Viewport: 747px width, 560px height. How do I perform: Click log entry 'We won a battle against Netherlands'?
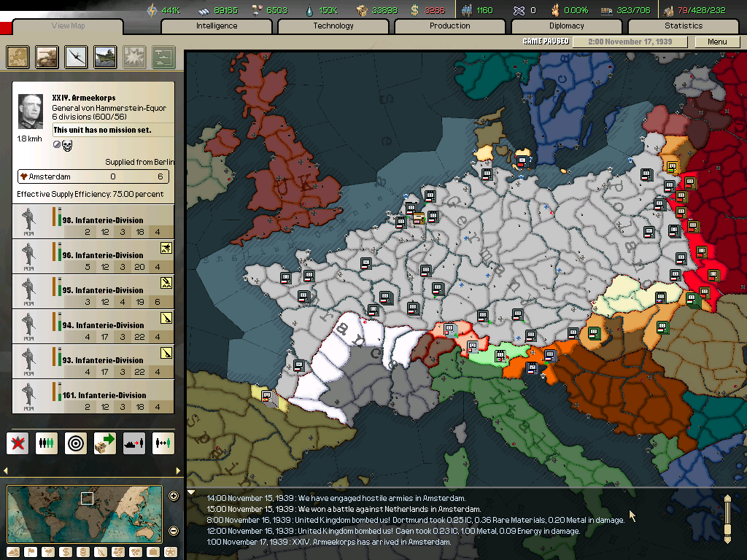coord(344,509)
